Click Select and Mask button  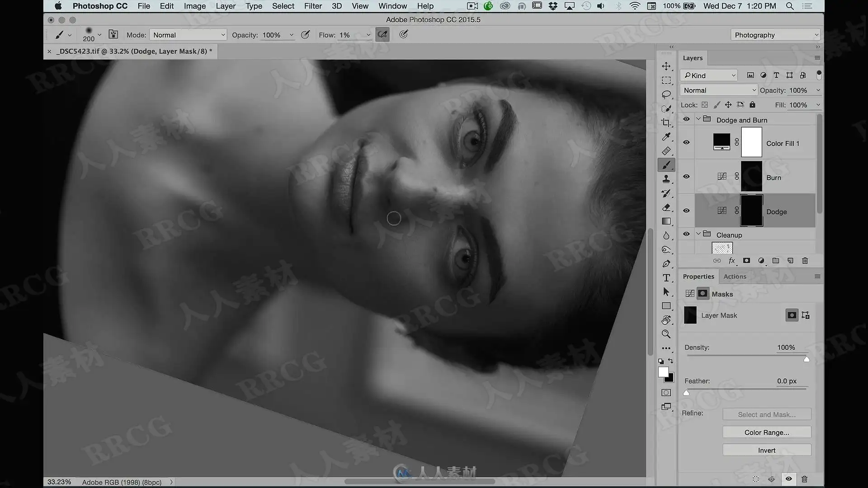click(x=767, y=414)
